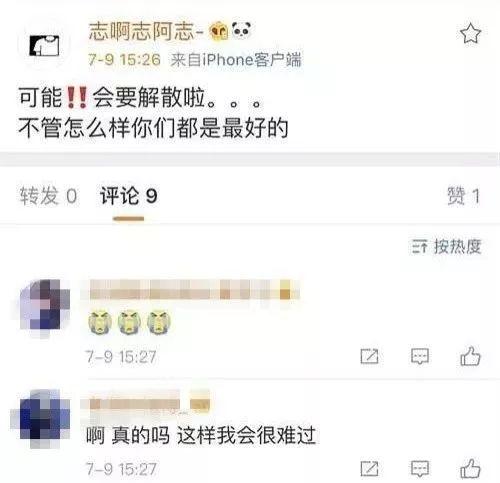The width and height of the screenshot is (500, 483).
Task: Repost the crying-emoji comment
Action: (369, 356)
